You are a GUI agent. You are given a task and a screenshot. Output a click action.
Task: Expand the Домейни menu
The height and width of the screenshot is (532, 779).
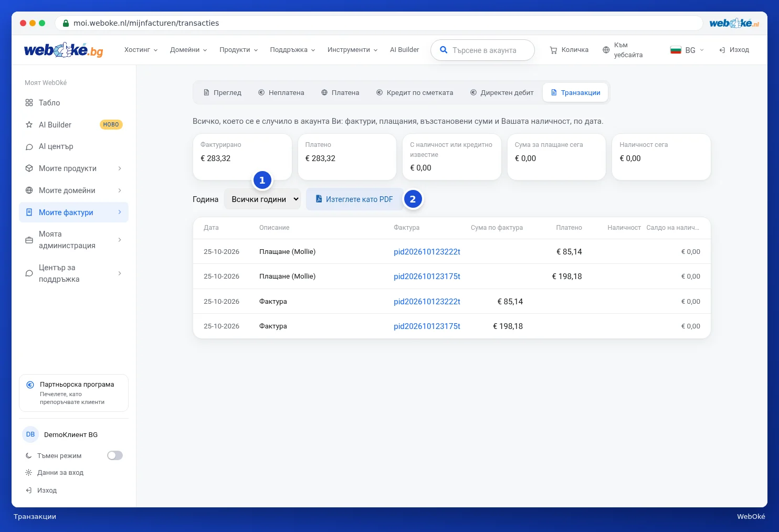click(188, 50)
